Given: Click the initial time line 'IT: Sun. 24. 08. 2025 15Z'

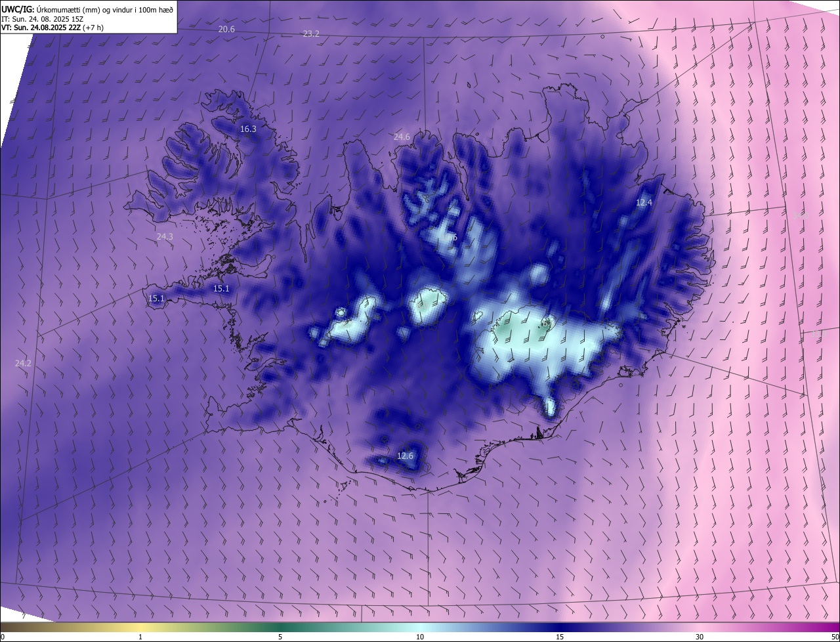Looking at the screenshot, I should [41, 19].
